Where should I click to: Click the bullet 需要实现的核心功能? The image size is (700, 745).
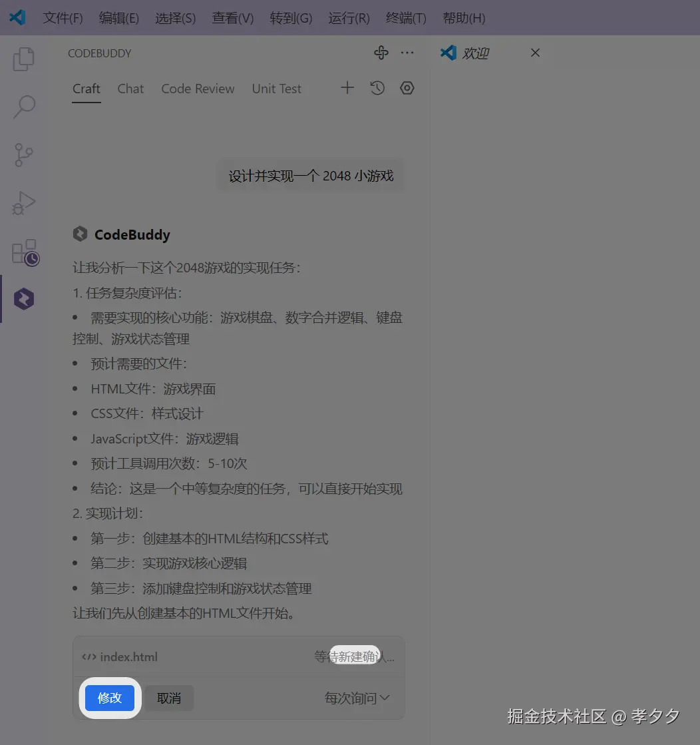tap(238, 328)
